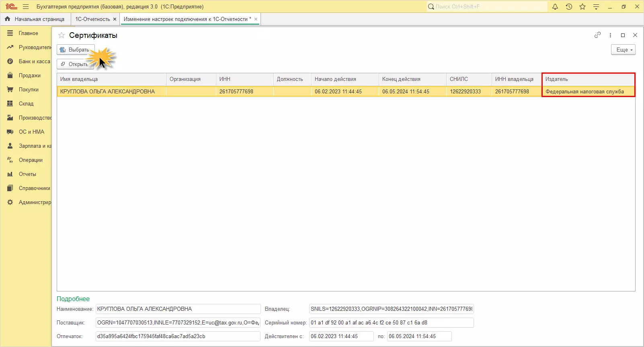Click the 1C logo icon
This screenshot has height=347, width=644.
[11, 6]
